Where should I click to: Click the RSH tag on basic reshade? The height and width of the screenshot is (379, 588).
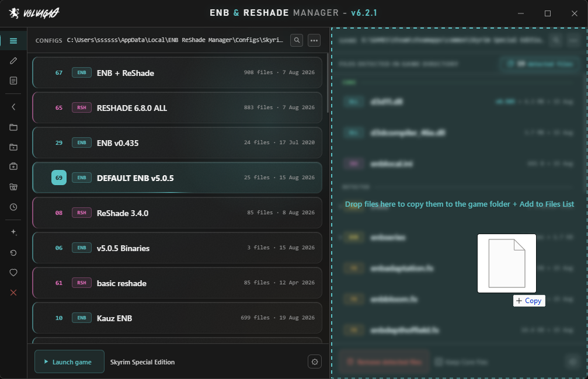coord(82,283)
